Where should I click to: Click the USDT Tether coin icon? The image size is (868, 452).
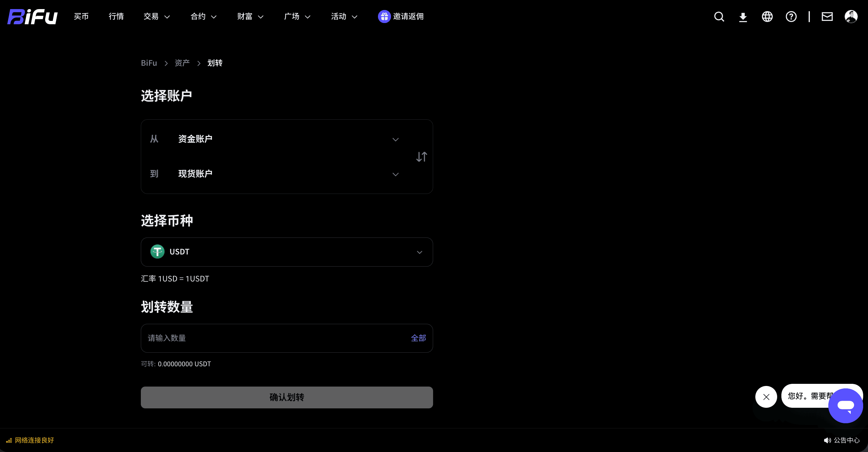(x=157, y=252)
